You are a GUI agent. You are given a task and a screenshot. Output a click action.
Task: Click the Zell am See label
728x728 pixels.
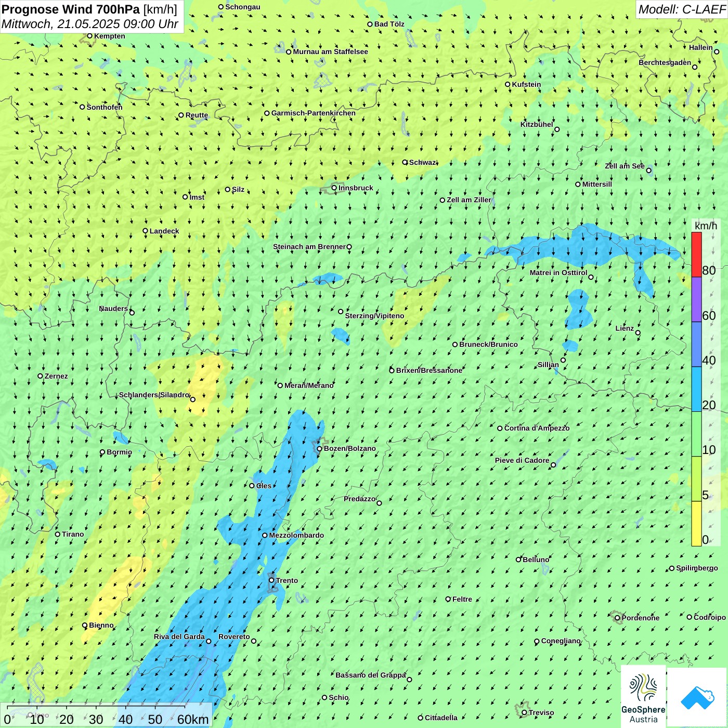coord(625,166)
